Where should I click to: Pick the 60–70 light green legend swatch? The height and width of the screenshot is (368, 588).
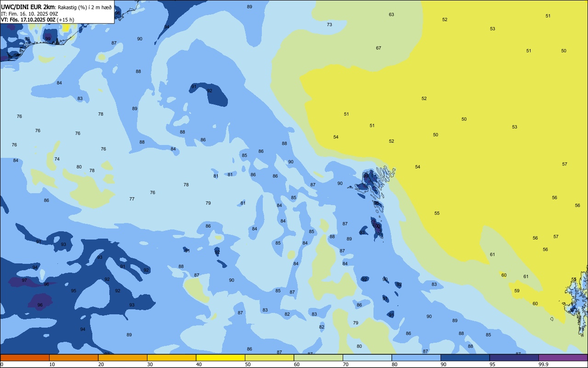pos(318,357)
